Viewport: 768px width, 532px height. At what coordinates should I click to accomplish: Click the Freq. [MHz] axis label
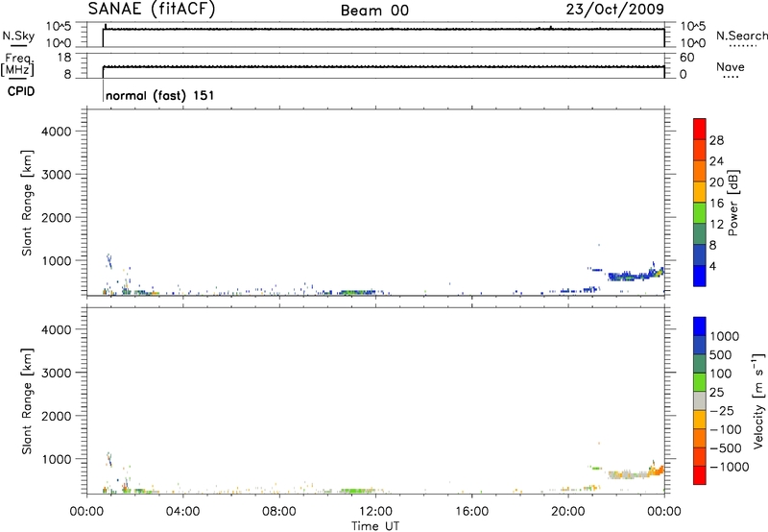click(x=18, y=64)
